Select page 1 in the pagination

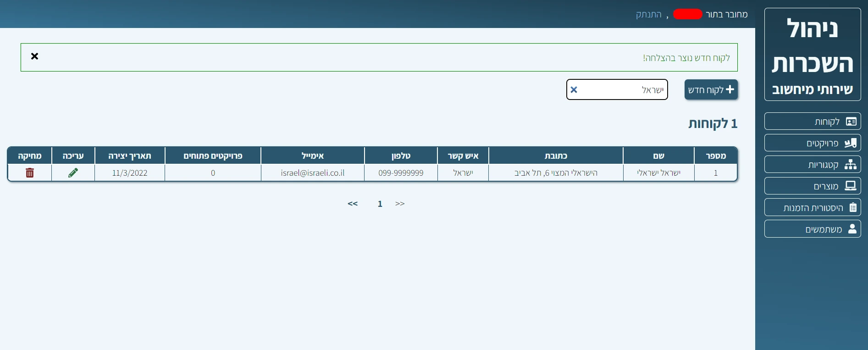coord(380,204)
